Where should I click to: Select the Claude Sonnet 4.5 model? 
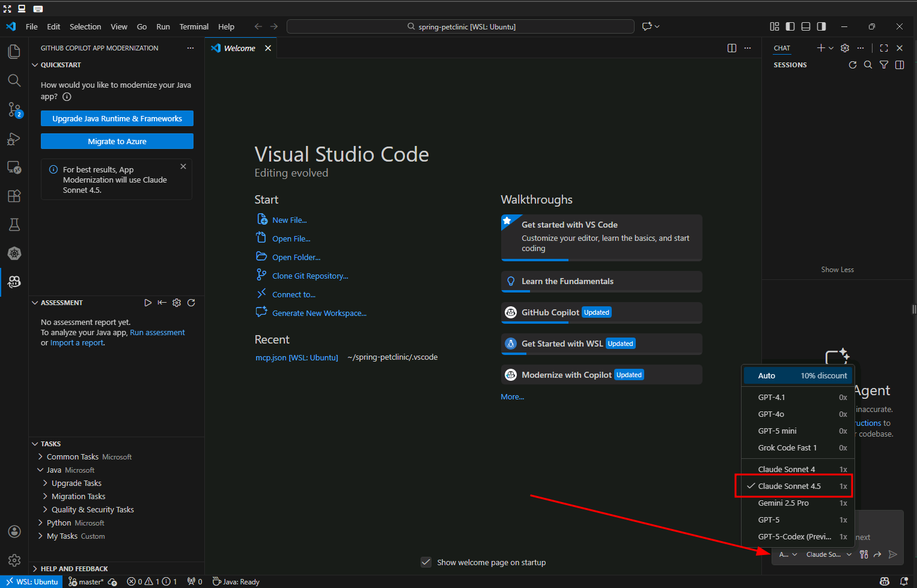coord(790,486)
